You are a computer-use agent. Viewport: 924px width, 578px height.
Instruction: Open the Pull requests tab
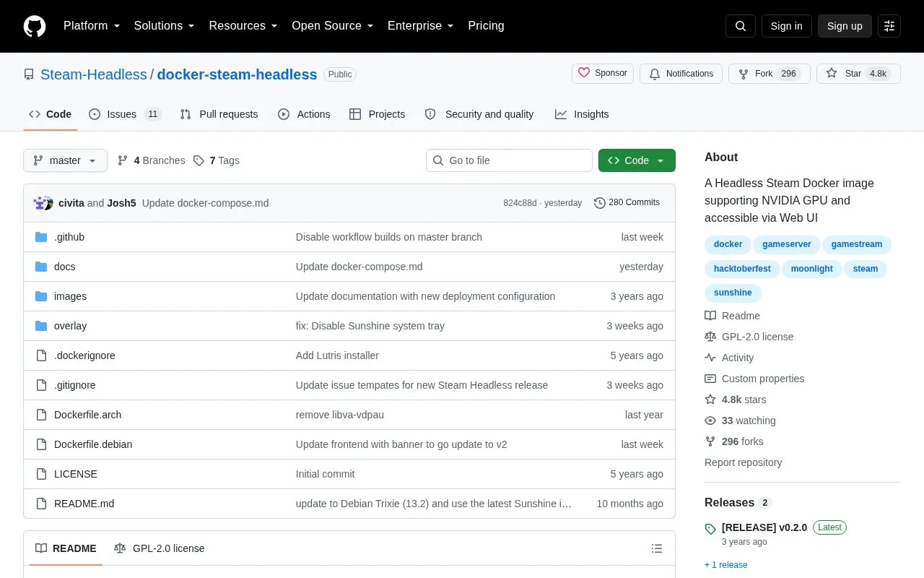(x=219, y=114)
